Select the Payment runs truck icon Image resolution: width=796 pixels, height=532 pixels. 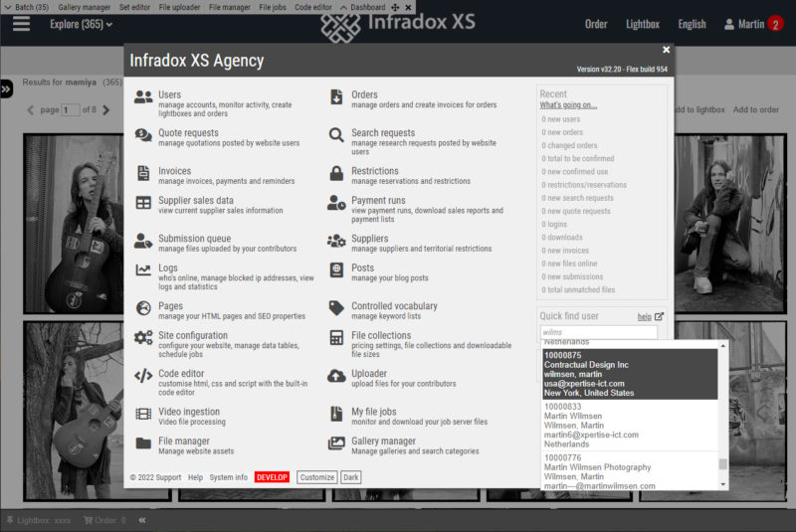coord(335,203)
